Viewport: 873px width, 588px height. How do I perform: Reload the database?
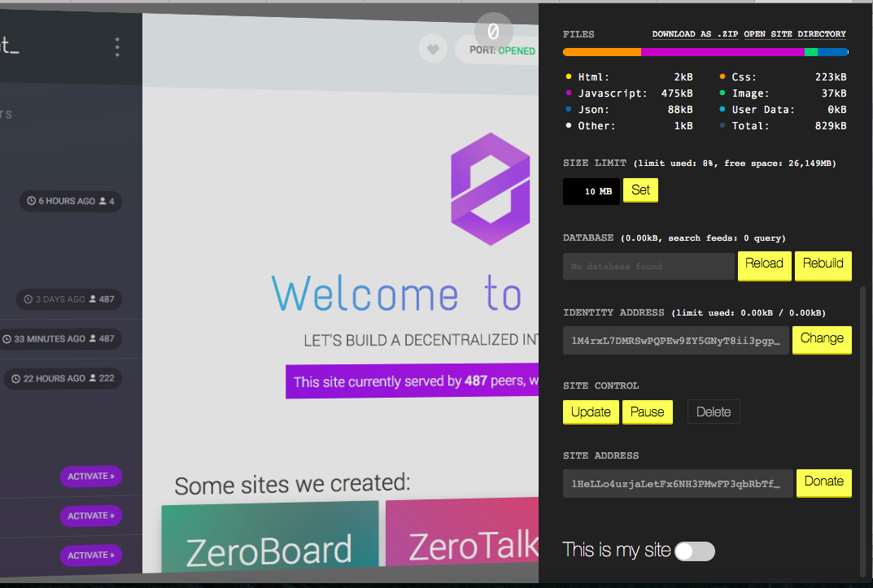click(x=764, y=265)
